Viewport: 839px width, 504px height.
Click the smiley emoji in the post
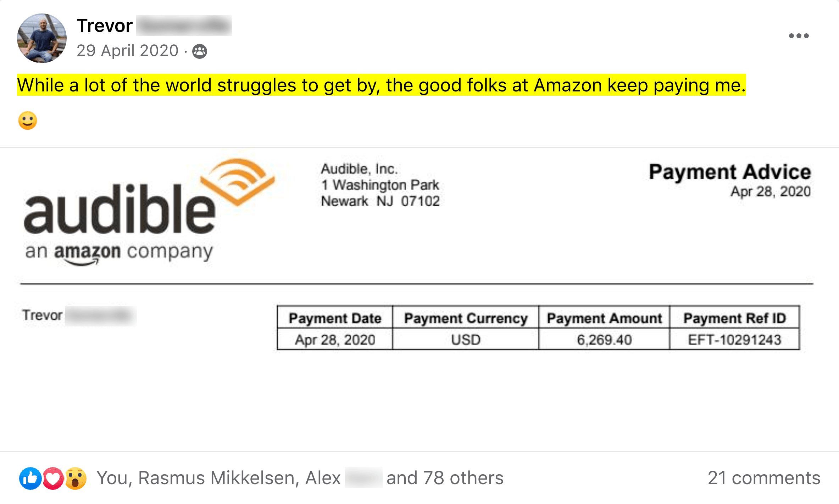pos(28,121)
